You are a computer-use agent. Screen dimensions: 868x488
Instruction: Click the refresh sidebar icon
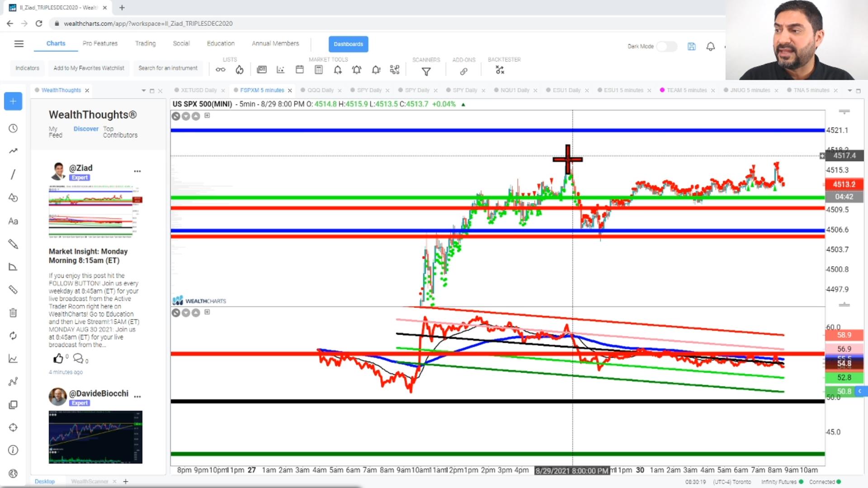click(x=13, y=336)
